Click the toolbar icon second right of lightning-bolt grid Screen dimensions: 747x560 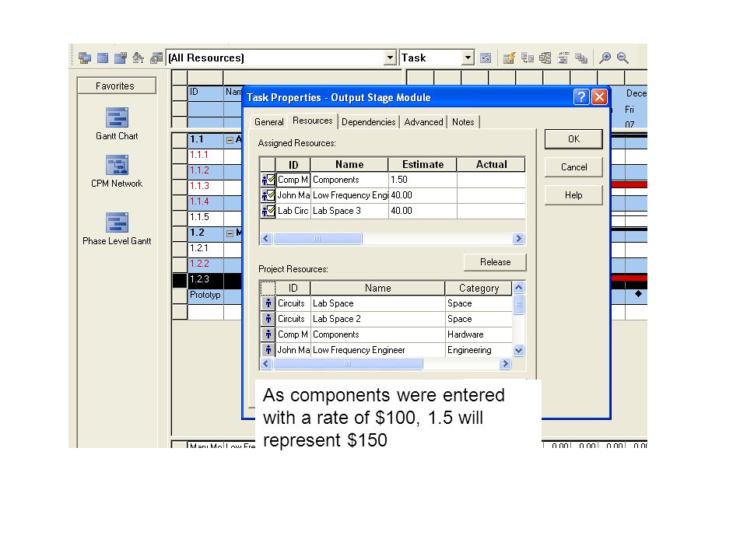point(545,58)
